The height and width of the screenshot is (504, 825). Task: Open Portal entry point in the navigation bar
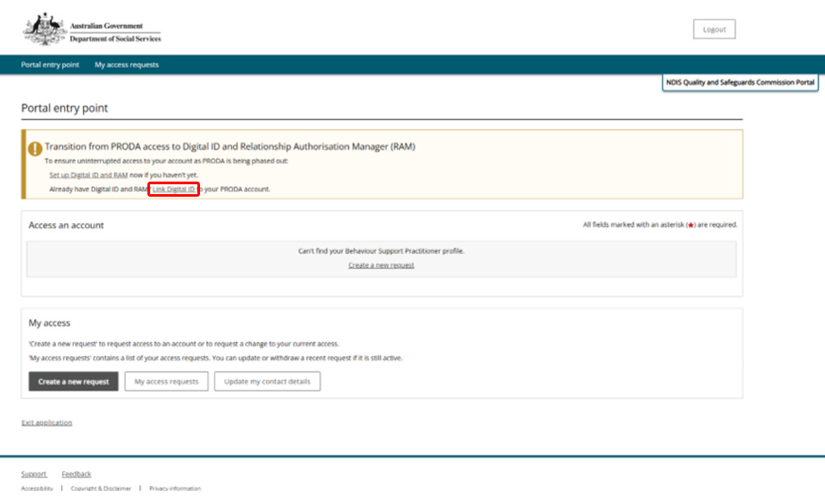click(x=50, y=65)
